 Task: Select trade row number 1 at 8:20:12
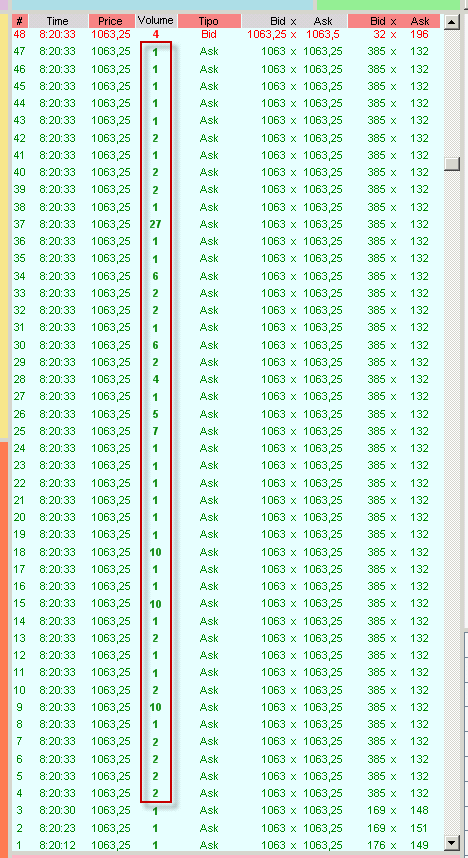point(227,845)
